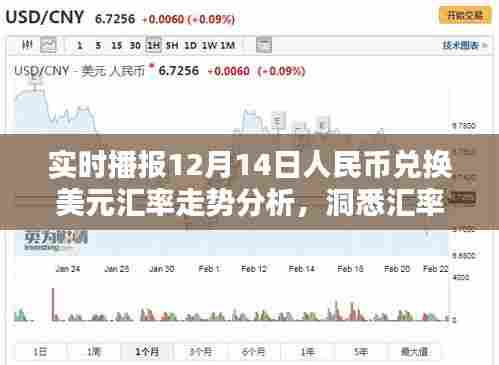Show the 1个月 time range
The image size is (499, 365).
tap(147, 352)
